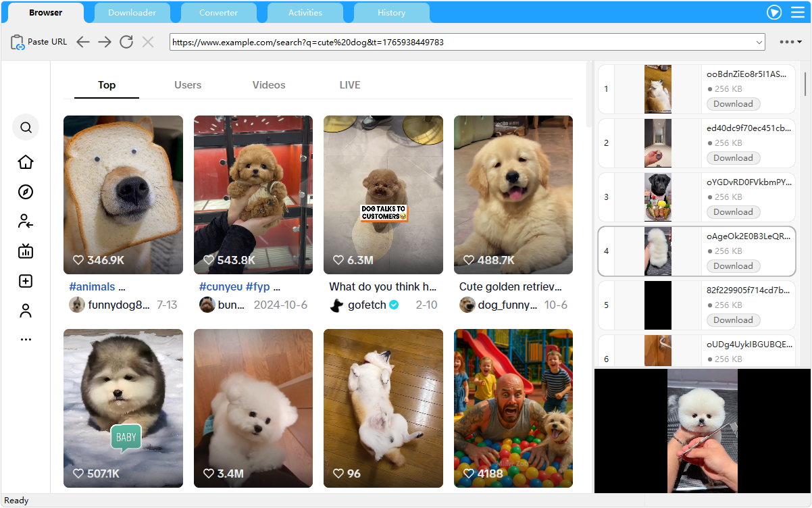Expand the URL address bar dropdown
The width and height of the screenshot is (812, 508).
pyautogui.click(x=759, y=42)
